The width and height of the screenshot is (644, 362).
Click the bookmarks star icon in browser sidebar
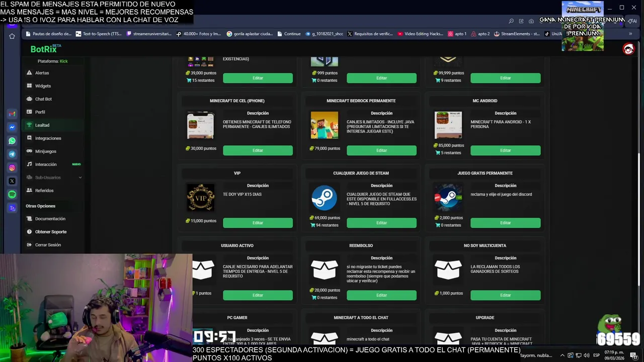tap(12, 36)
